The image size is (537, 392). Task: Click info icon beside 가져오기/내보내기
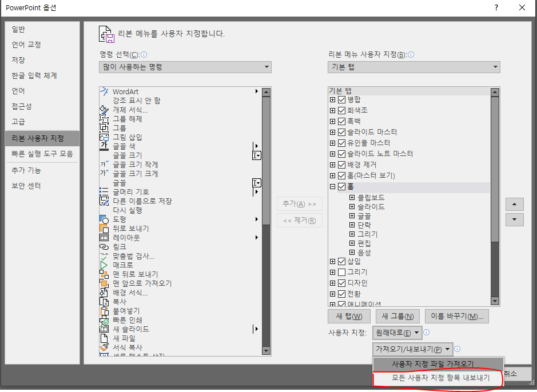click(457, 349)
